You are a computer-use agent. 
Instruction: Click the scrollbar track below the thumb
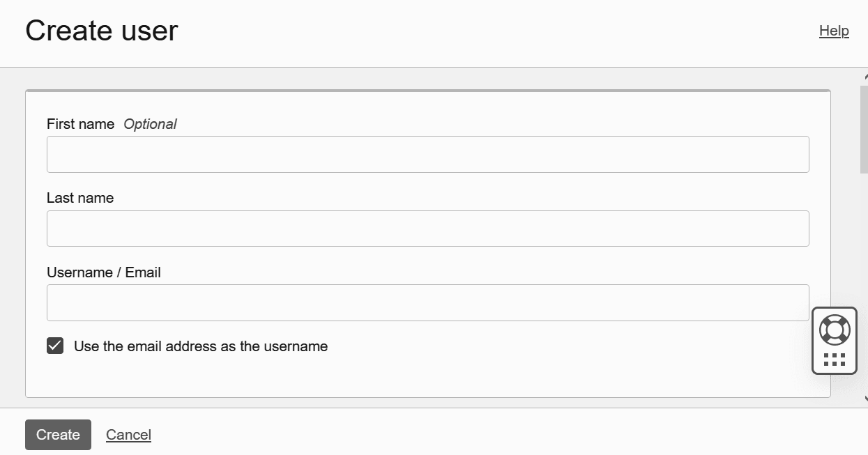point(865,279)
